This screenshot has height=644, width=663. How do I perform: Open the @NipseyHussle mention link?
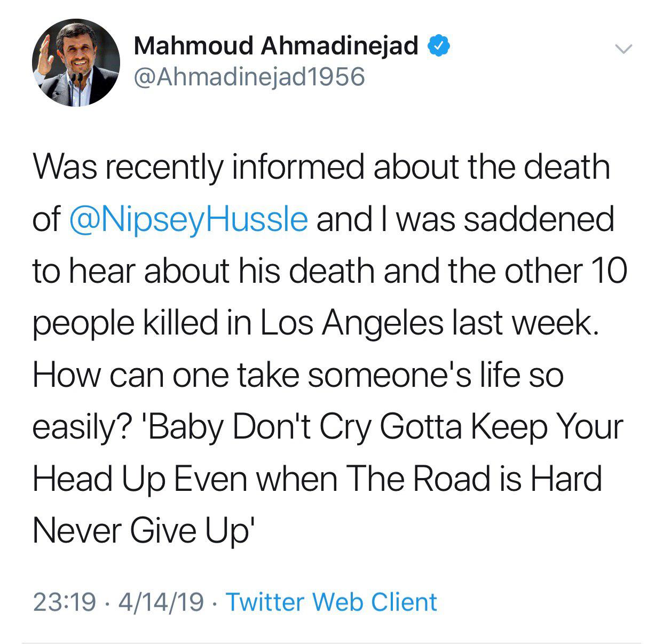[x=189, y=219]
